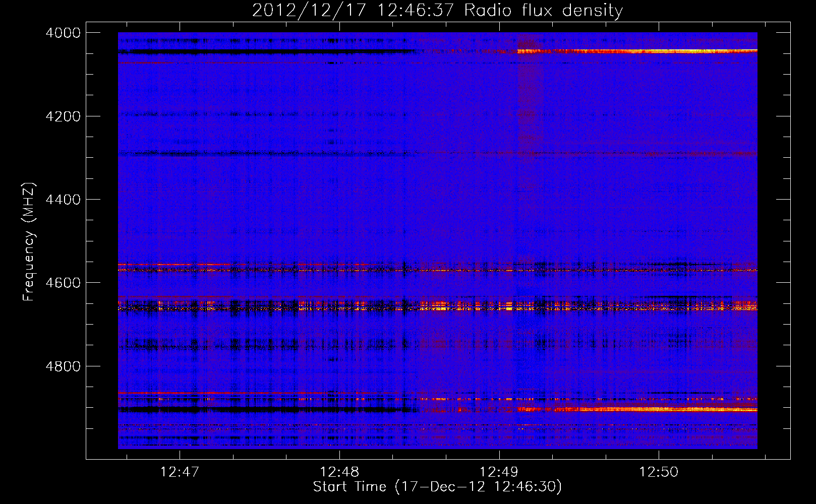This screenshot has height=504, width=816.
Task: Click the 4400 frequency tick label
Action: (63, 200)
